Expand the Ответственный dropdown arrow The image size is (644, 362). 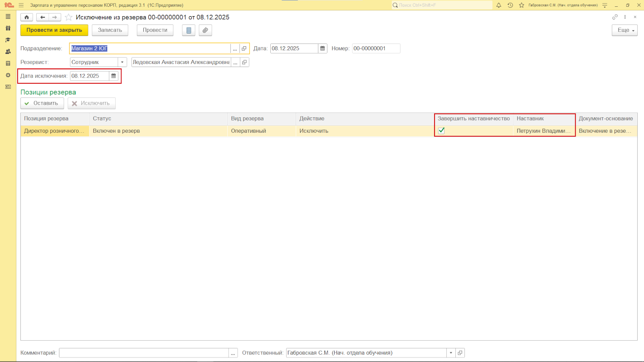[451, 353]
